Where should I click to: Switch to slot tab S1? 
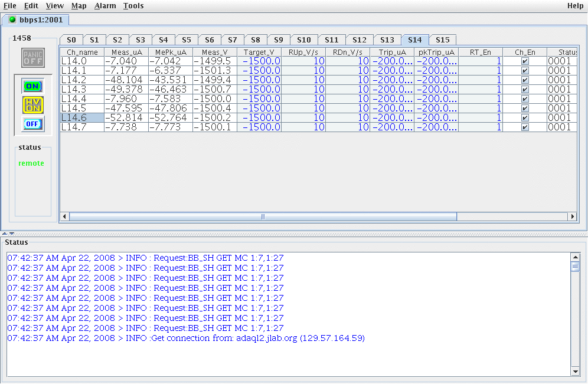coord(94,40)
